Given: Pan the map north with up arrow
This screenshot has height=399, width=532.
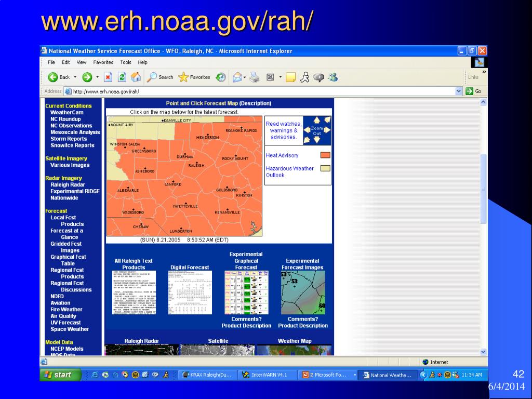Looking at the screenshot, I should pyautogui.click(x=317, y=120).
